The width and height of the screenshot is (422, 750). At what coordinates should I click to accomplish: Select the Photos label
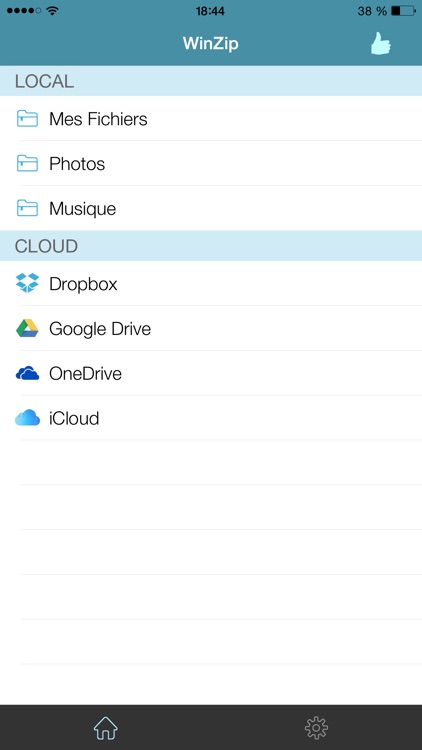coord(77,164)
